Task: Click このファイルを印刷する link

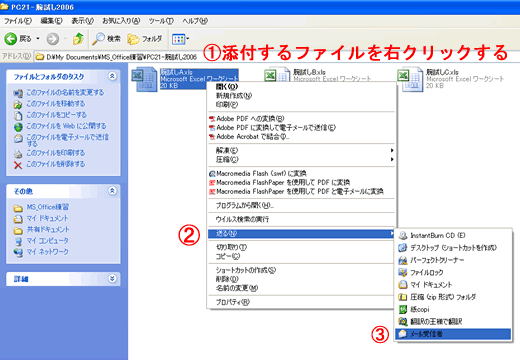Action: click(x=56, y=153)
